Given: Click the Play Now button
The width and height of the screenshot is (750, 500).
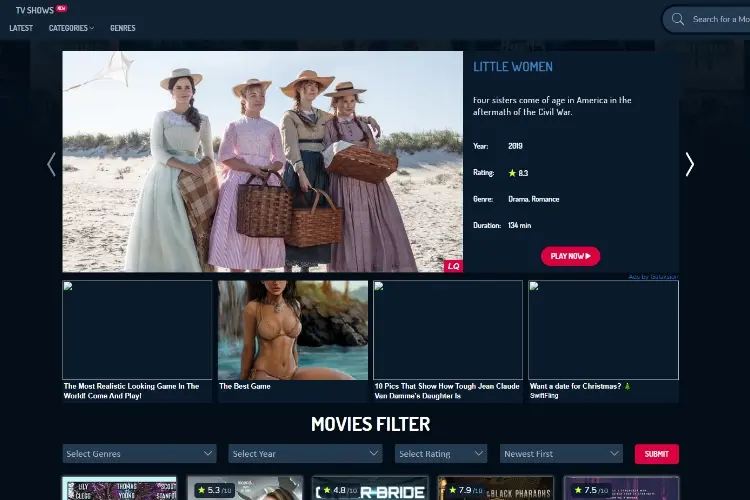Looking at the screenshot, I should click(x=571, y=256).
